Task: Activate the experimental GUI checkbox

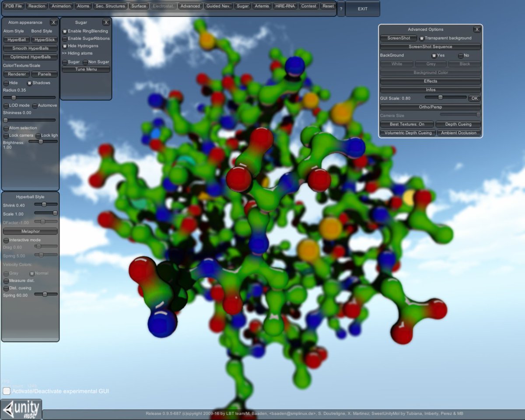Action: [x=7, y=391]
